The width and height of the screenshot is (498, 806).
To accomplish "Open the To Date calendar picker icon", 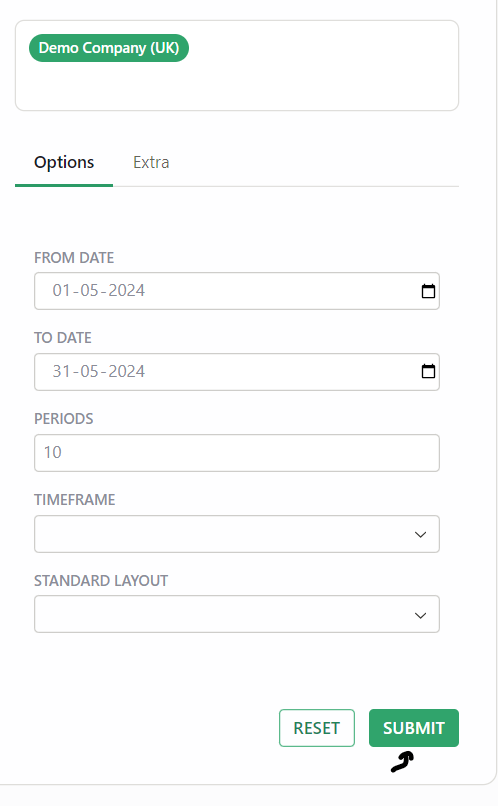I will (x=428, y=371).
